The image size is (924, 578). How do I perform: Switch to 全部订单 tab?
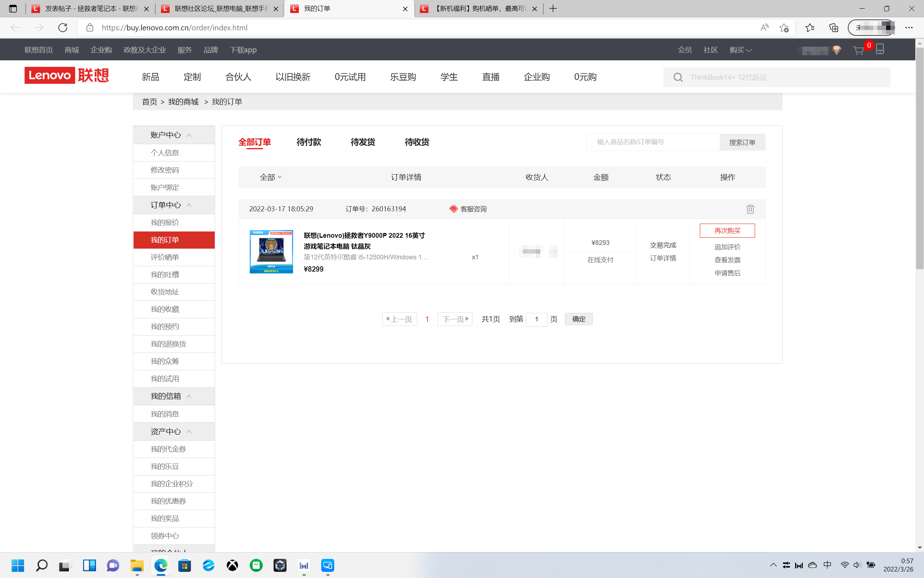[x=255, y=142]
